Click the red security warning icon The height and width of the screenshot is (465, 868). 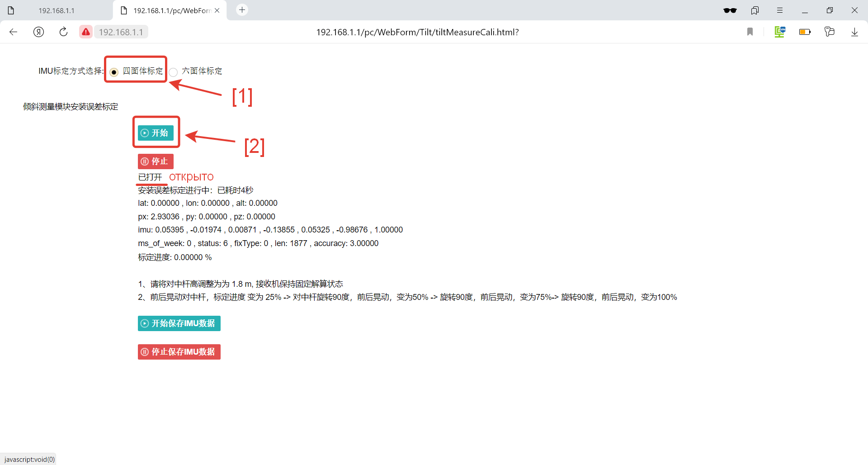point(86,32)
